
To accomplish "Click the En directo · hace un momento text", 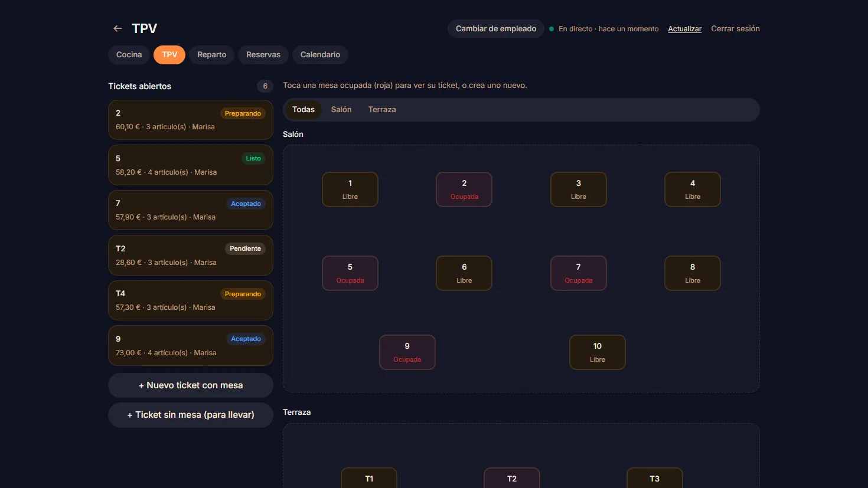I will 609,29.
